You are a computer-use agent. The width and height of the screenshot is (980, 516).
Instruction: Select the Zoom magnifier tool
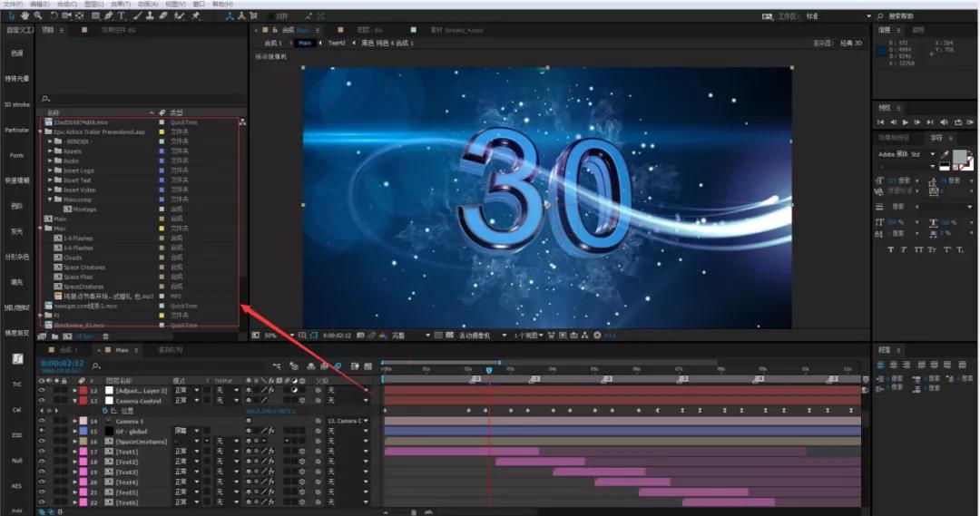[x=37, y=16]
